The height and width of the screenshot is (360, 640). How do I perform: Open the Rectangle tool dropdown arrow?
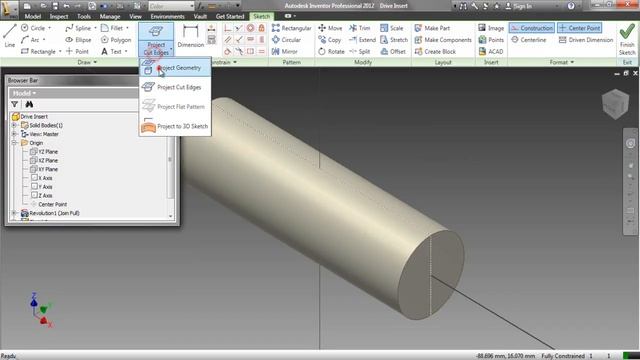(60, 52)
